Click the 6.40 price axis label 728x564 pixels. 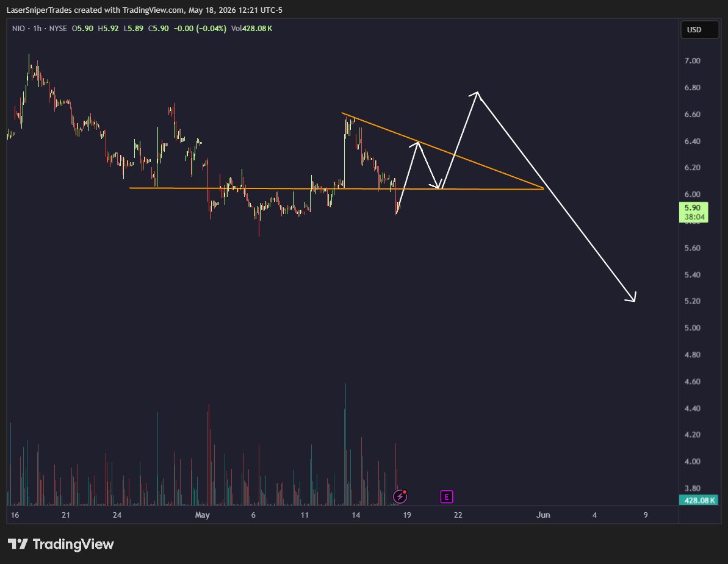point(692,141)
